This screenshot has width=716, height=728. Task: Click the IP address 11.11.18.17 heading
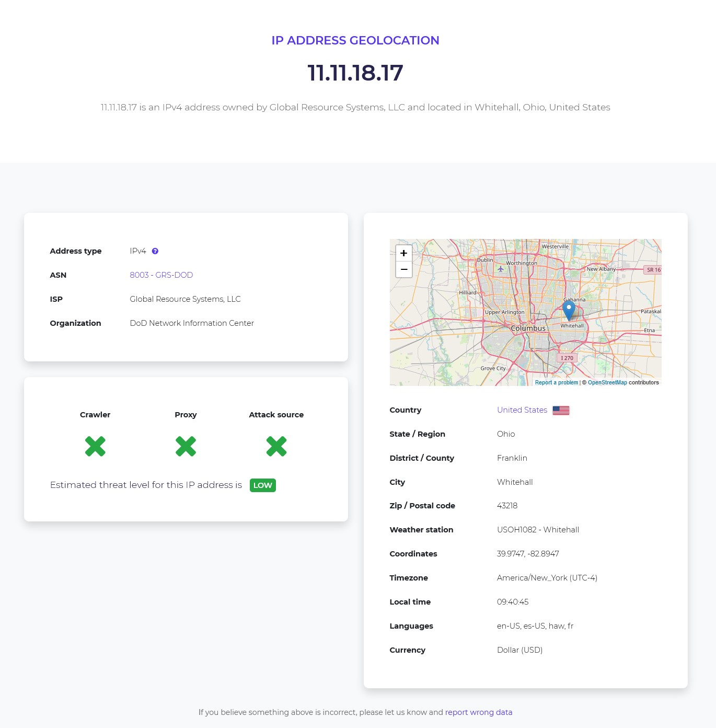[355, 73]
